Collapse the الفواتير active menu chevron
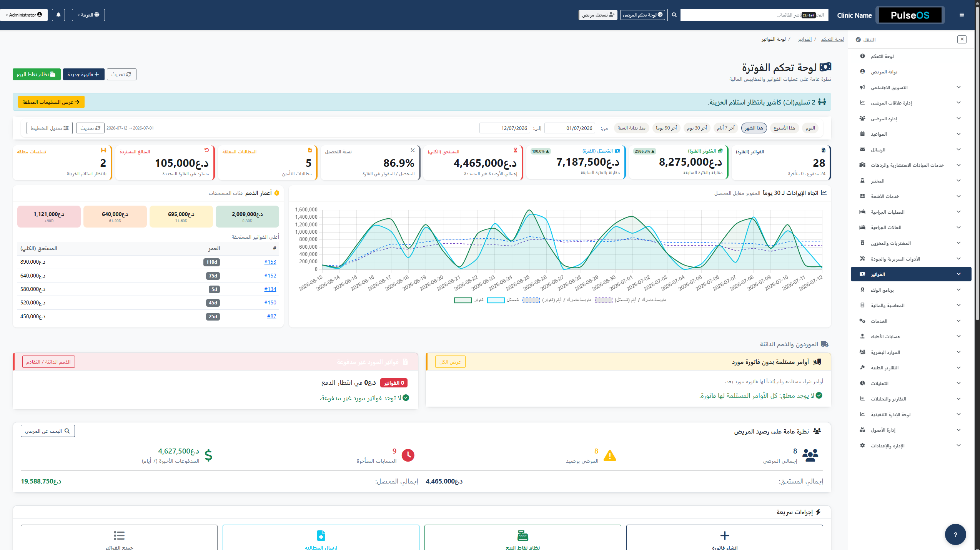This screenshot has width=980, height=550. 958,274
